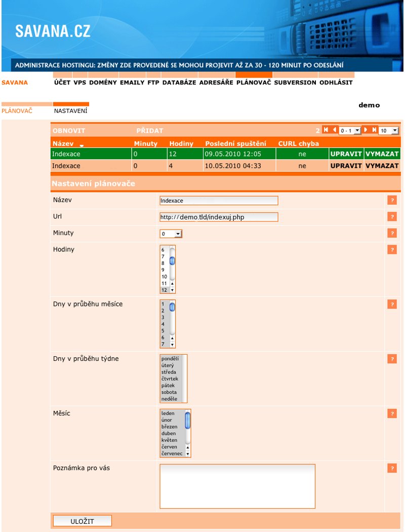
Task: Sort table by Minuty column header
Action: [x=146, y=143]
